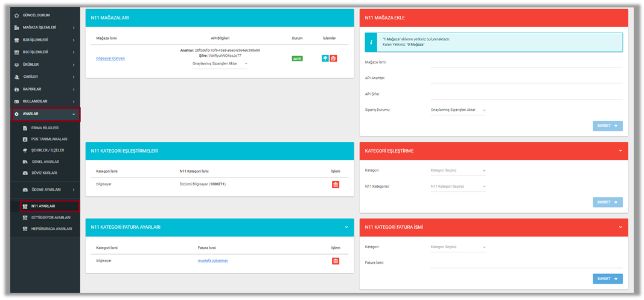Image resolution: width=644 pixels, height=300 pixels.
Task: Open the store's Onaylanmış Siparişleri Aktar dropdown
Action: [220, 63]
